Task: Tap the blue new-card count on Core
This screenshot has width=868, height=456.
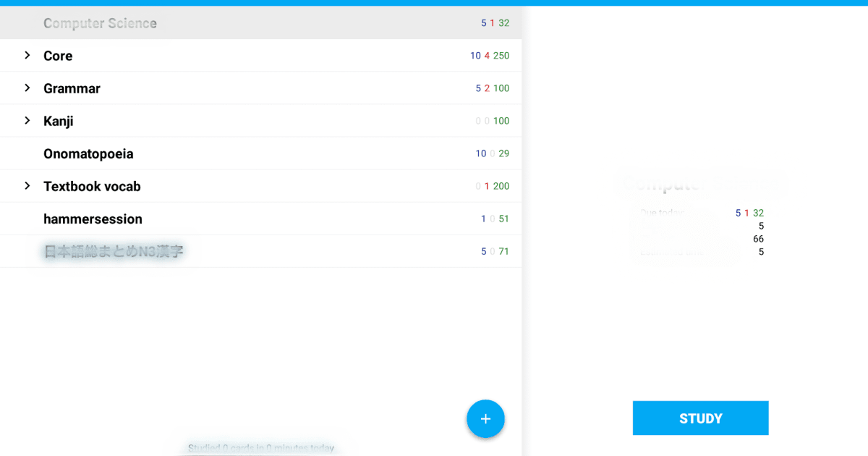Action: [475, 55]
